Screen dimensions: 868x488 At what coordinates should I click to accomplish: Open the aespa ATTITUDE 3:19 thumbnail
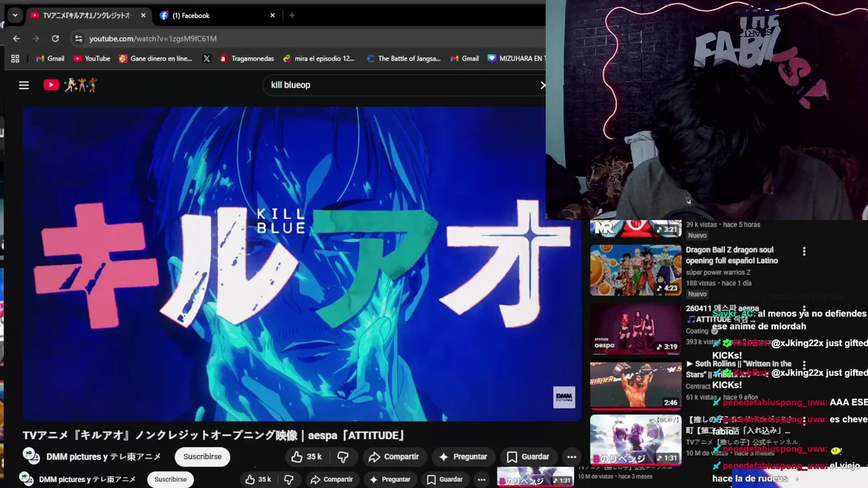(635, 329)
